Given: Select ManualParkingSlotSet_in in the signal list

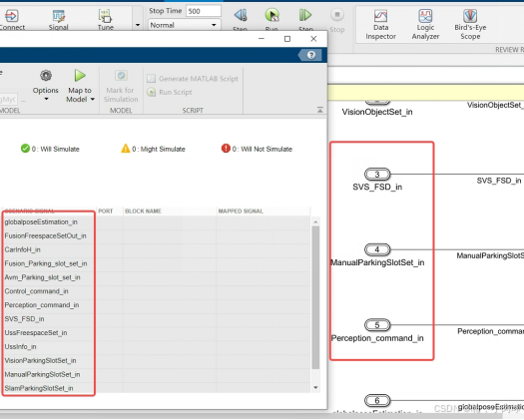Looking at the screenshot, I should (156, 374).
